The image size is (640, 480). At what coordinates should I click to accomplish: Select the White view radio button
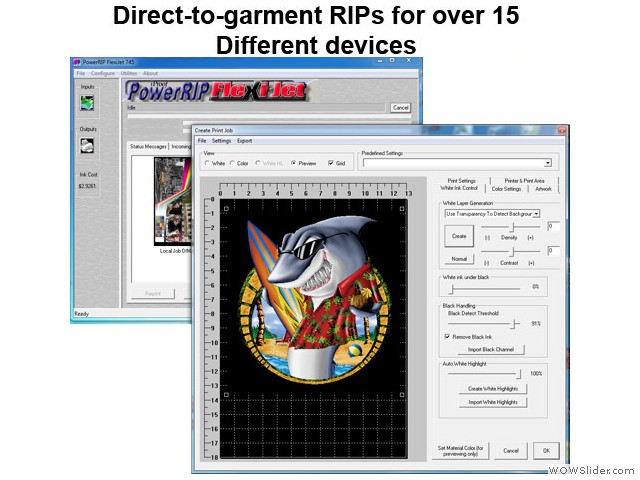207,163
